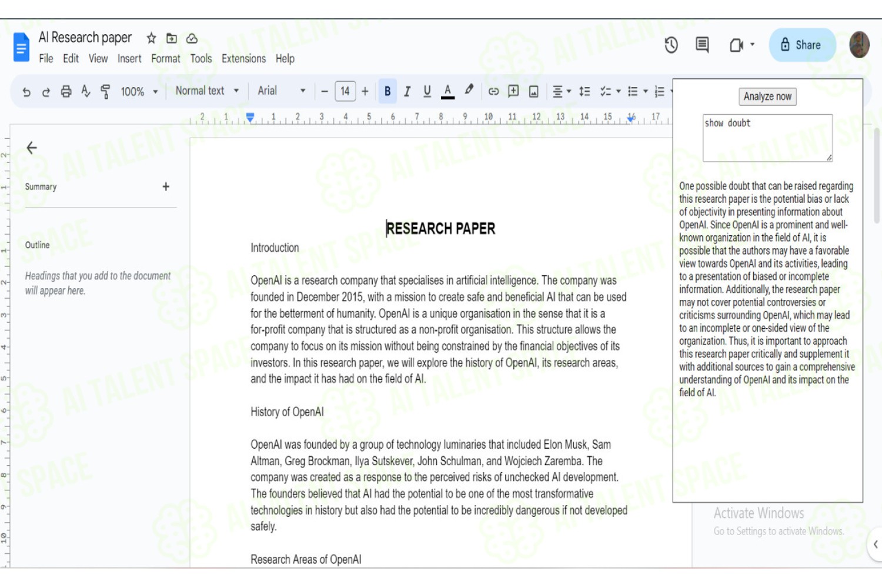Image resolution: width=882 pixels, height=588 pixels.
Task: Open line and paragraph spacing
Action: tap(584, 91)
